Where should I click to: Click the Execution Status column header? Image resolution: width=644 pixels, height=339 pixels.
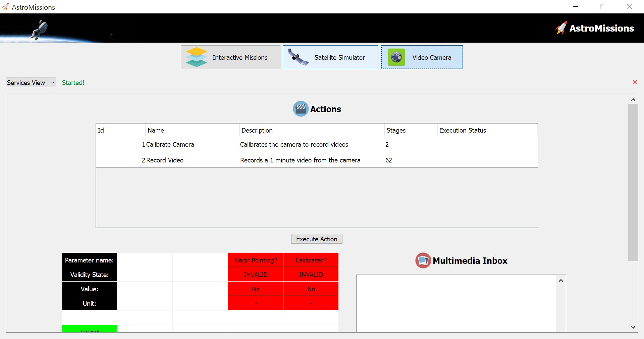click(x=463, y=130)
